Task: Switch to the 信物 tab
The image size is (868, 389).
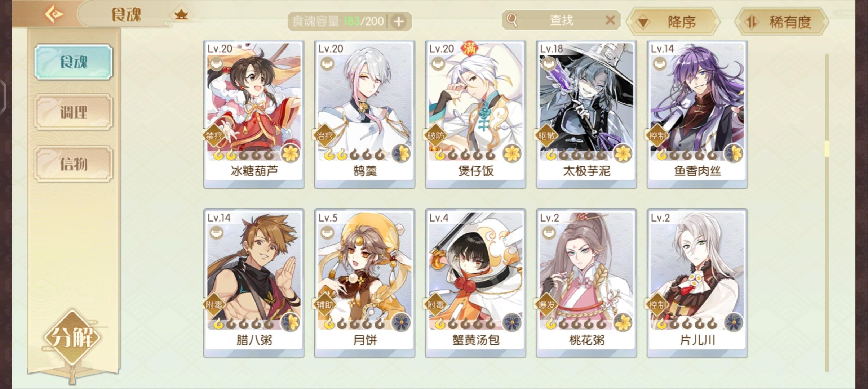Action: point(74,164)
